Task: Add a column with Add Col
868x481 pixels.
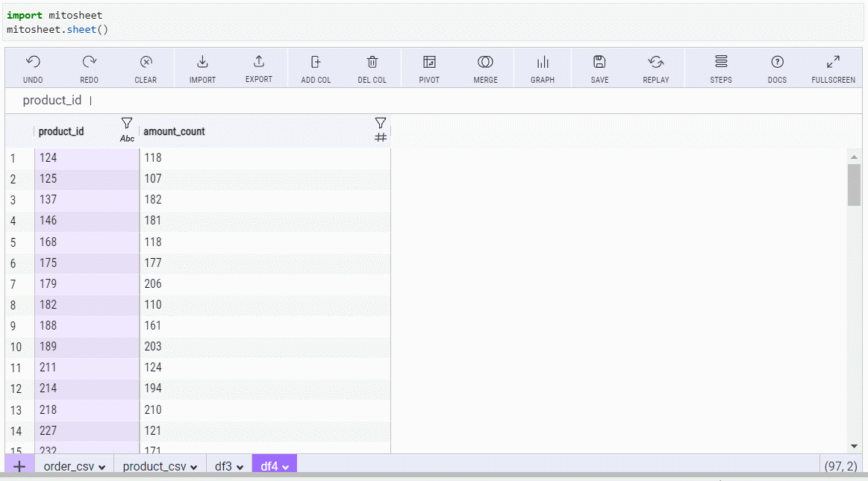Action: point(316,63)
